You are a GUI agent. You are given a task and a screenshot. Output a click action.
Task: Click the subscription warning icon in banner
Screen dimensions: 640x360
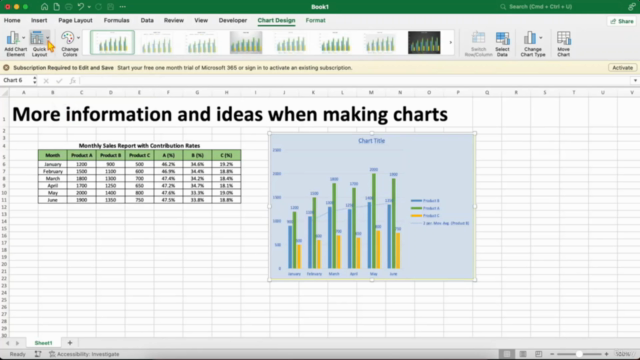6,68
